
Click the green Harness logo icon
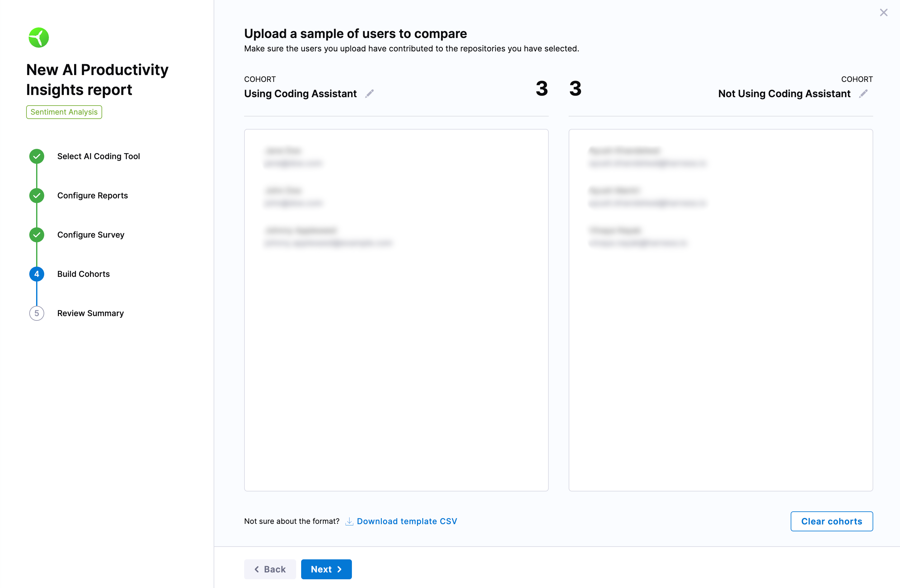tap(39, 37)
